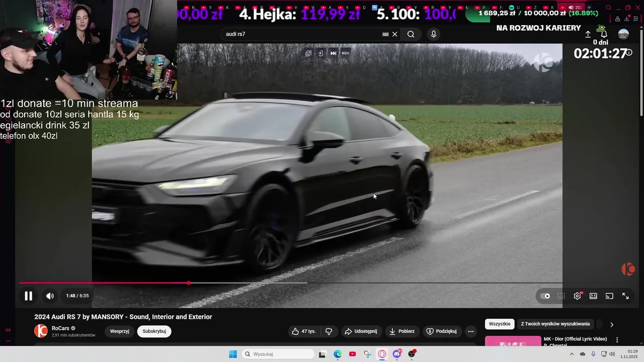Open the browser tab search magnifier

click(608, 8)
